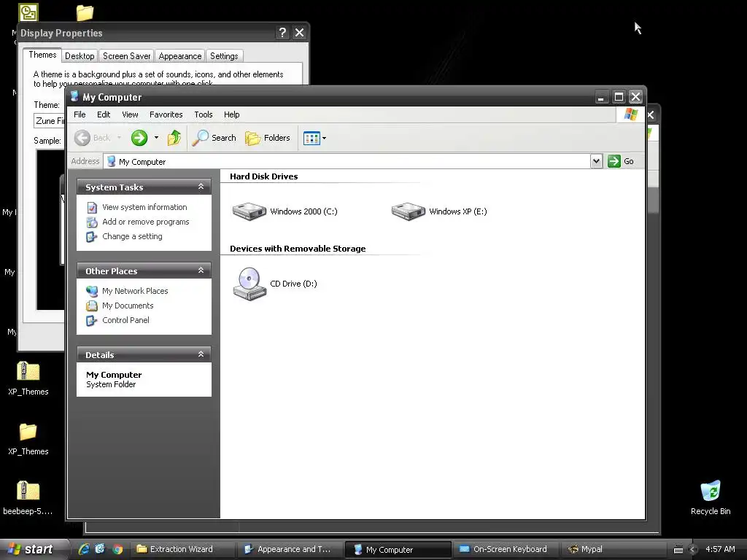Open the Forward history dropdown arrow
The height and width of the screenshot is (560, 747).
pos(156,138)
